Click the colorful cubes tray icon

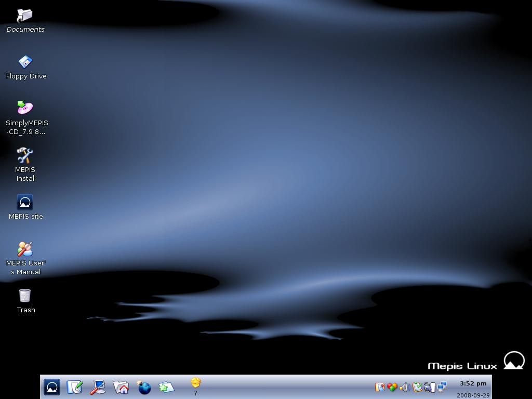[392, 387]
